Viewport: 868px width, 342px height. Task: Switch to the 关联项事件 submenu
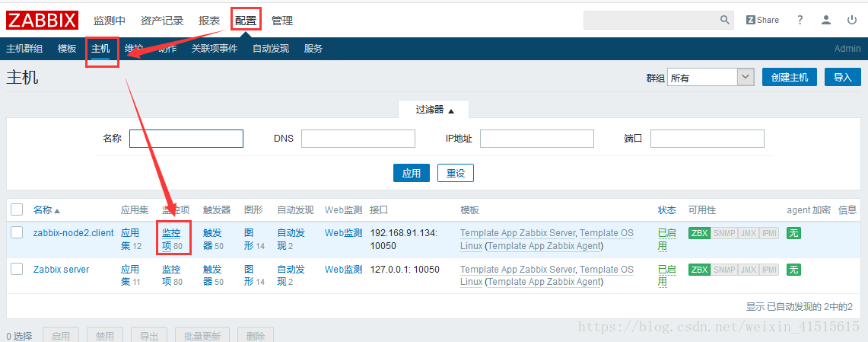[x=215, y=49]
